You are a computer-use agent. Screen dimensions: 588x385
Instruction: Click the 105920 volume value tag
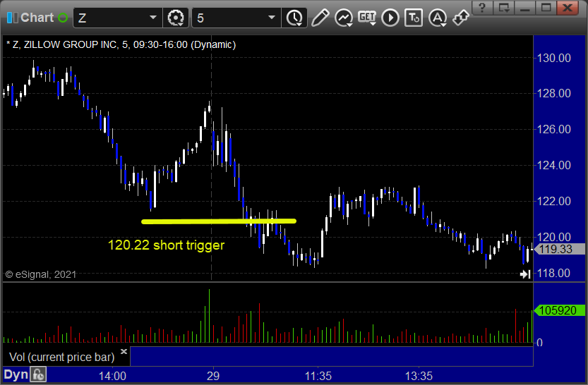(x=559, y=310)
